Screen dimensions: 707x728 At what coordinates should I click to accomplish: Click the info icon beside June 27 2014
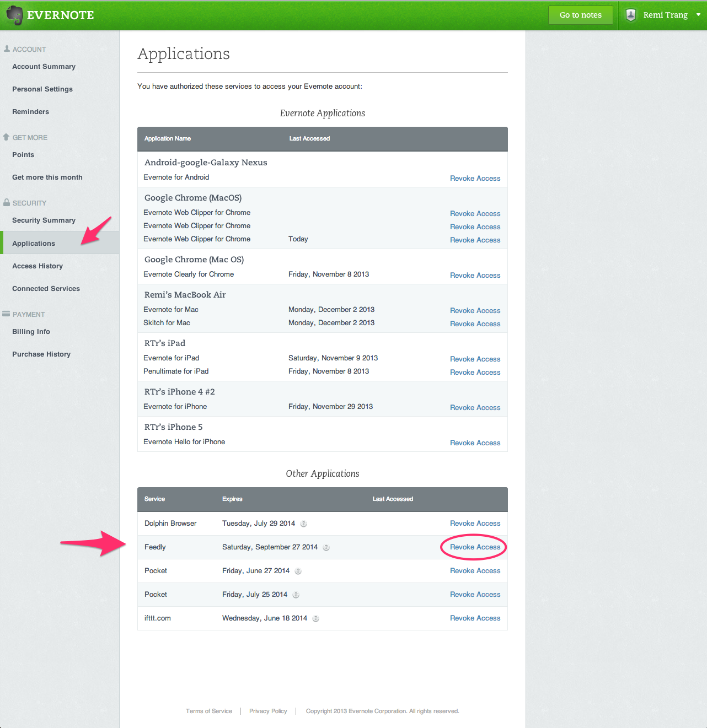298,571
